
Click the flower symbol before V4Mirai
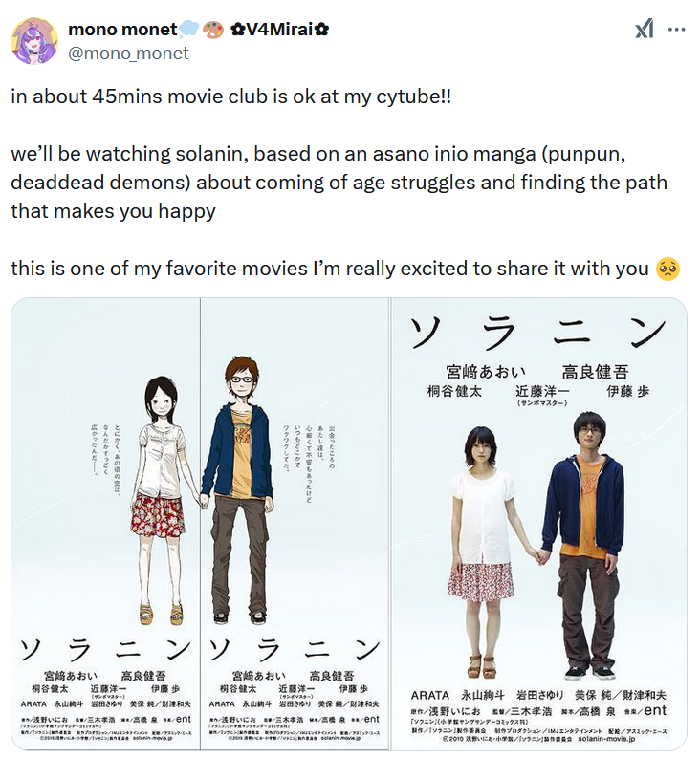[237, 30]
